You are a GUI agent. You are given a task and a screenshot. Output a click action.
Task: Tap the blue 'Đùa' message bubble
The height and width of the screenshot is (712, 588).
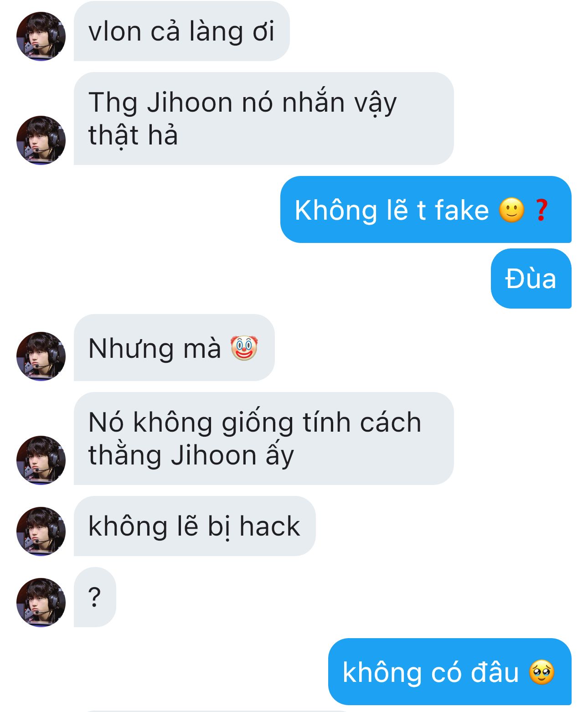tap(531, 279)
